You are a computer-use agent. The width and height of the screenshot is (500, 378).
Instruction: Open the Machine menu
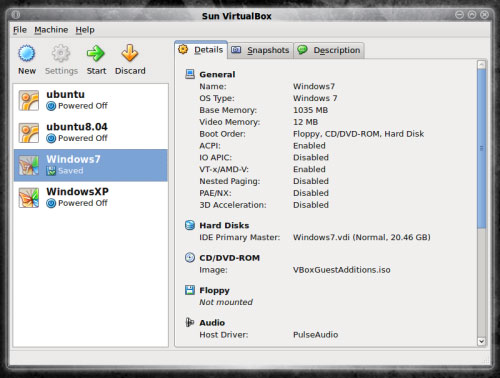[51, 30]
